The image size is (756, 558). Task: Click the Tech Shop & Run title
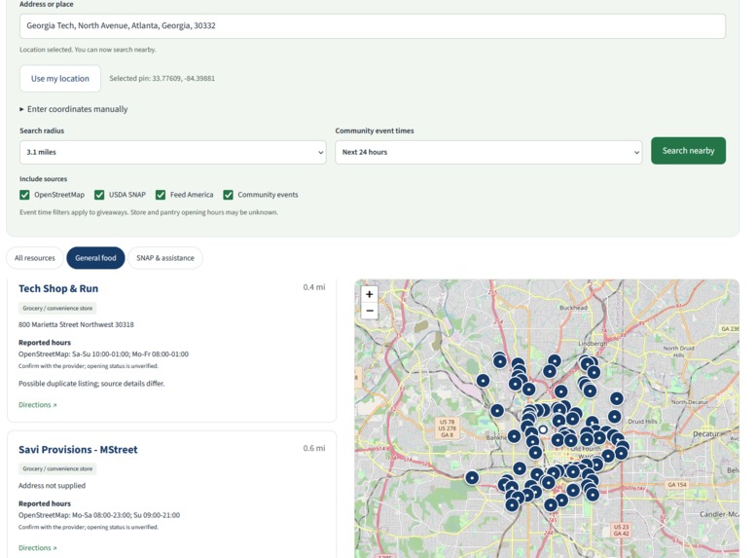[x=58, y=288]
